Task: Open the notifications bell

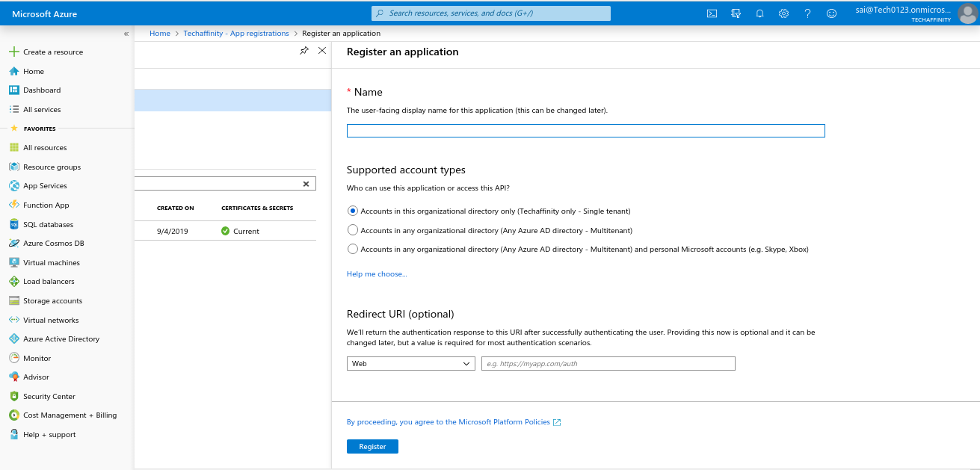Action: pyautogui.click(x=759, y=13)
